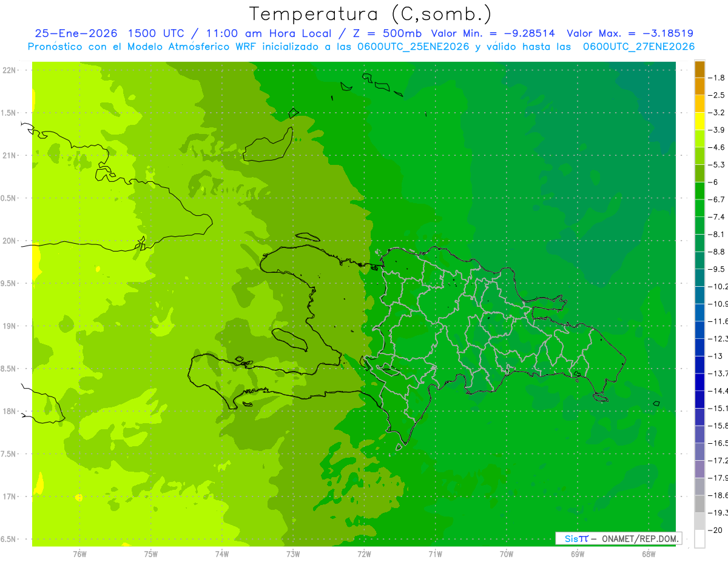Image resolution: width=728 pixels, height=562 pixels.
Task: Click the '-13' colorbar label
Action: point(716,356)
